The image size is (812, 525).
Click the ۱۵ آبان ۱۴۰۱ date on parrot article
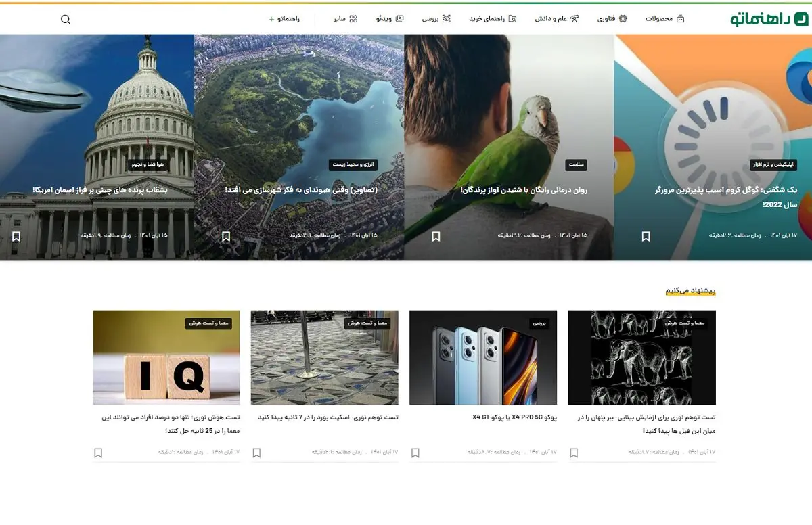pos(573,235)
